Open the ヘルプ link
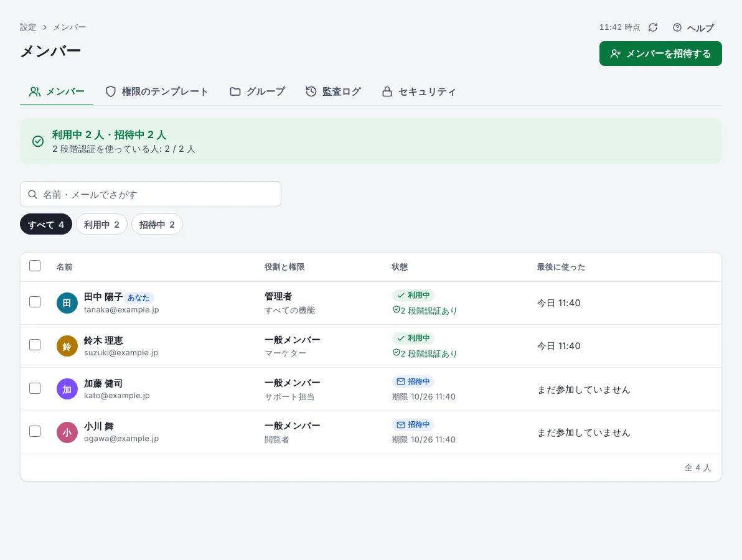Screen dimensions: 742x560 (x=693, y=28)
